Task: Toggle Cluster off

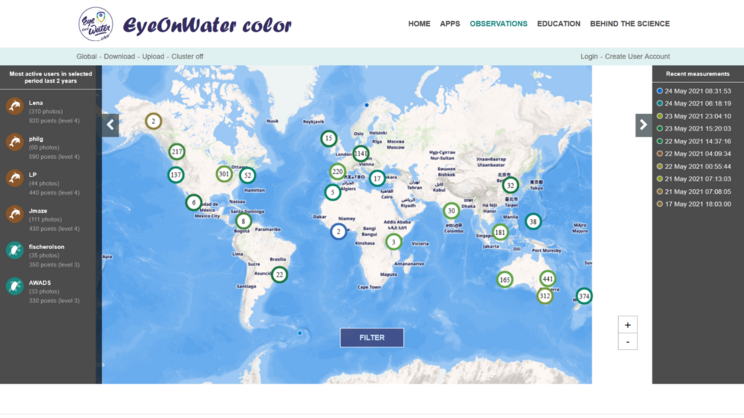Action: click(187, 56)
